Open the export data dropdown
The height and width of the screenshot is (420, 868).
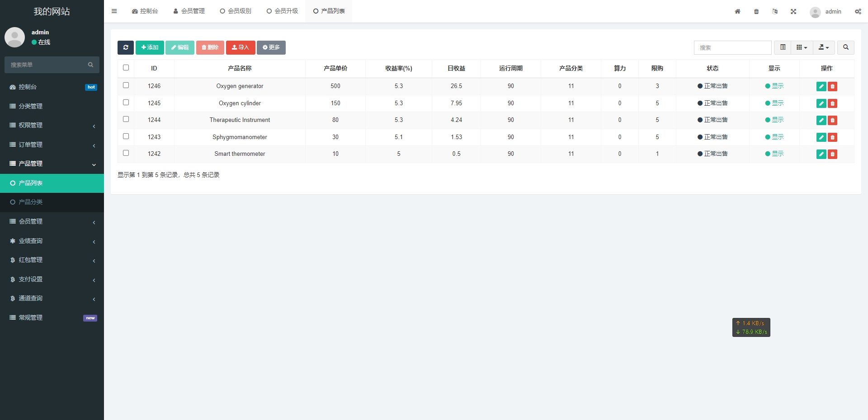(x=824, y=47)
